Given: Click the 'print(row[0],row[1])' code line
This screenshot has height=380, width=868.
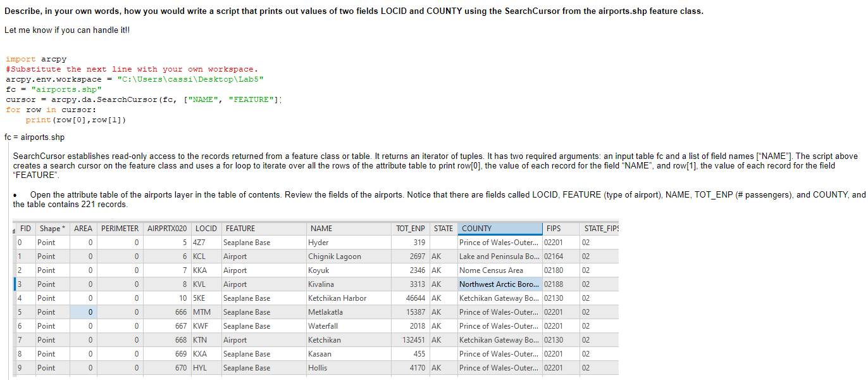Looking at the screenshot, I should pos(75,120).
